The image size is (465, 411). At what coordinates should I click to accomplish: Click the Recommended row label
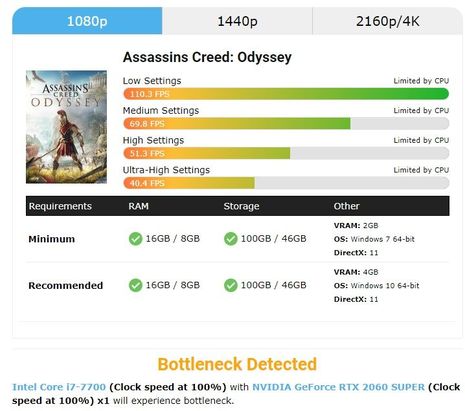coord(66,285)
